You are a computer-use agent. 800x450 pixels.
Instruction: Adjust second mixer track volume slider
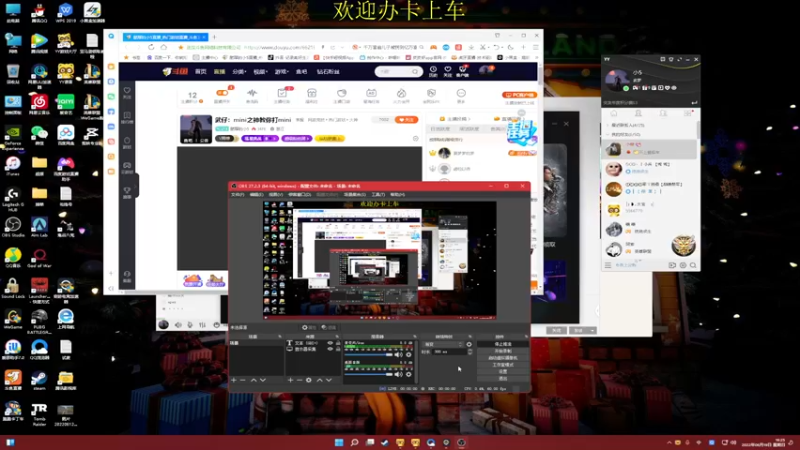tap(368, 374)
